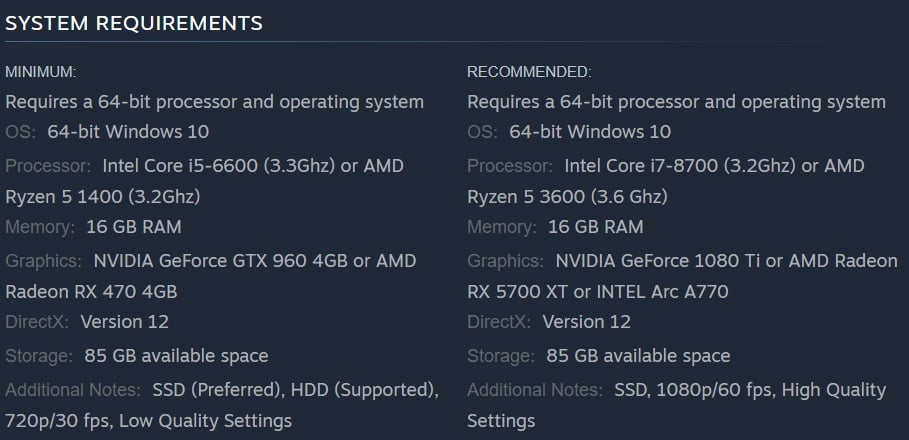The width and height of the screenshot is (909, 440).
Task: Click 85 GB available space under RECOMMENDED
Action: [638, 356]
